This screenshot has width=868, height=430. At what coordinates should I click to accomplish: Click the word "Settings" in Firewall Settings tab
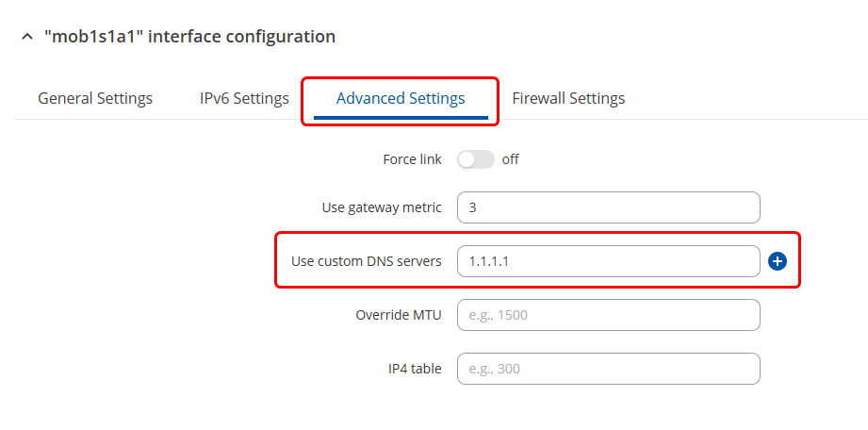pos(597,98)
